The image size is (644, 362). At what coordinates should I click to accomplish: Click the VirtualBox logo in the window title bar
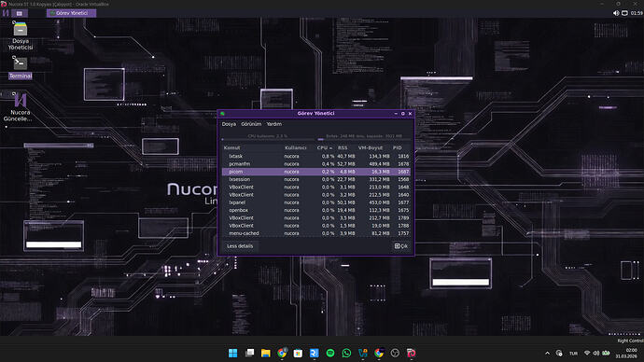coord(4,4)
